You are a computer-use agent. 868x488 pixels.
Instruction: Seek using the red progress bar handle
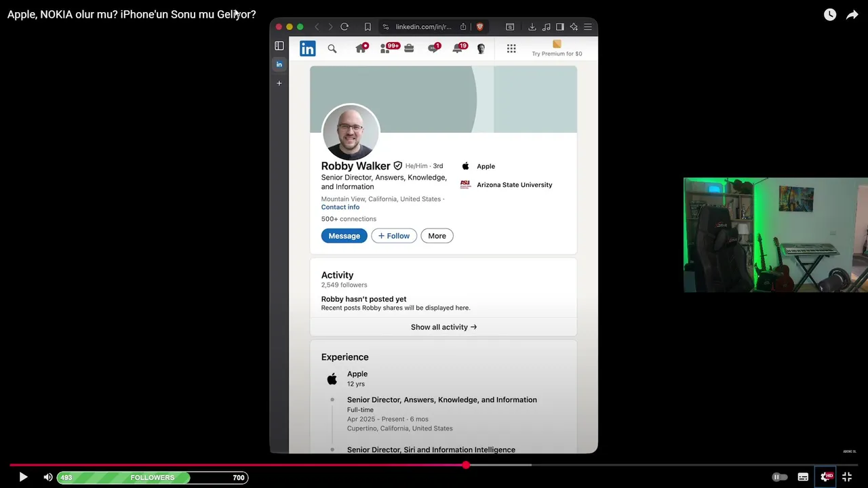[x=466, y=465]
